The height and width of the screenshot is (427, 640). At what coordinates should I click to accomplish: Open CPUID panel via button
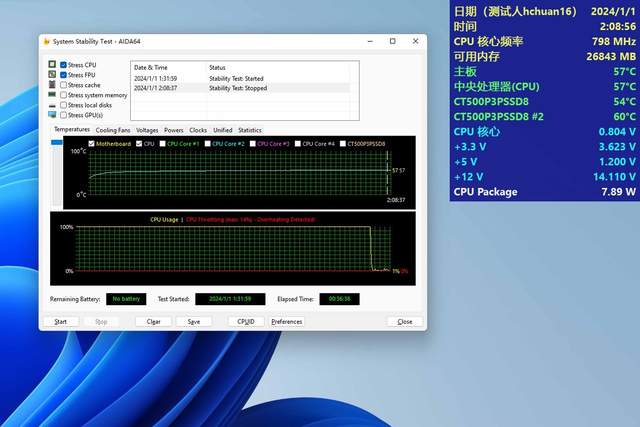(246, 322)
